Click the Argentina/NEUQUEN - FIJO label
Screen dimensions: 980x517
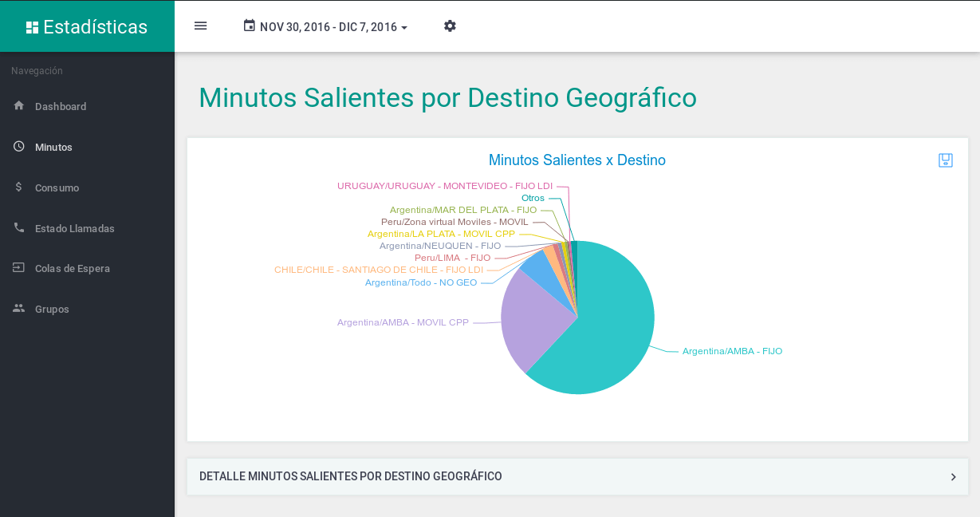[x=440, y=246]
